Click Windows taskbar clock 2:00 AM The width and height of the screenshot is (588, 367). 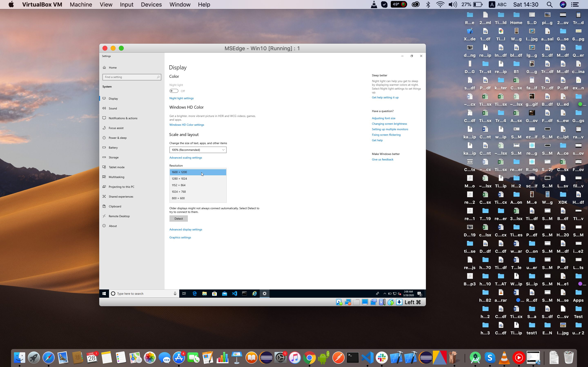[x=408, y=294]
